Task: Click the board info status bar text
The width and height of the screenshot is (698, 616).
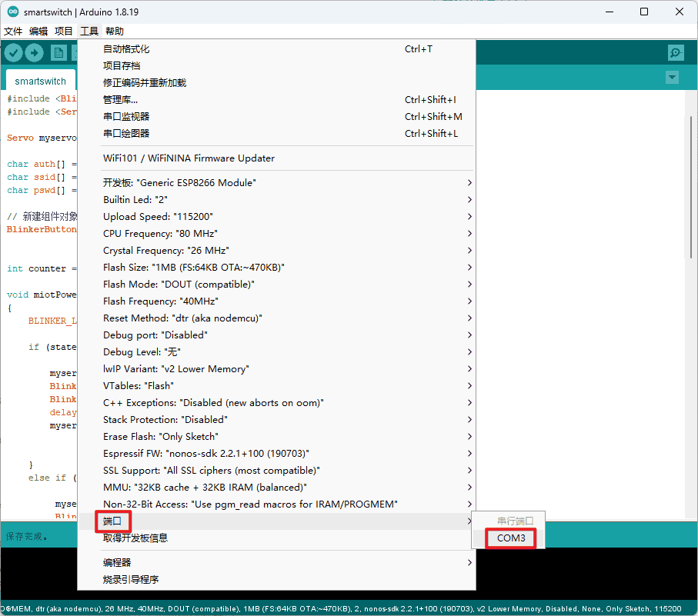Action: [341, 609]
